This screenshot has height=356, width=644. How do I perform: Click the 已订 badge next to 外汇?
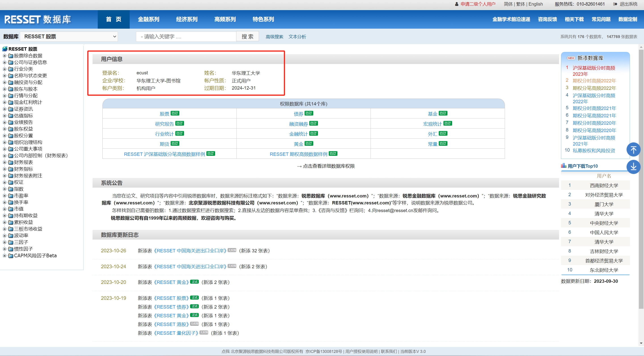[x=443, y=133]
